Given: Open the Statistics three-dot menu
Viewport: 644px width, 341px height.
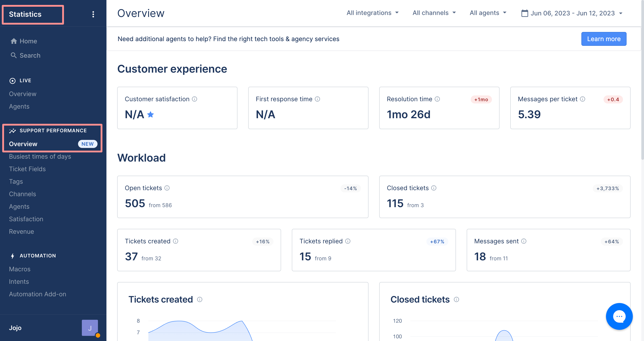Looking at the screenshot, I should point(93,14).
